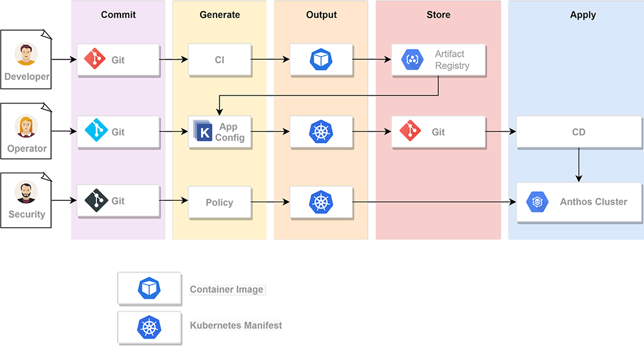Screen dimensions: 644x346
Task: Click the Git text in the Operator commit box
Action: click(118, 132)
